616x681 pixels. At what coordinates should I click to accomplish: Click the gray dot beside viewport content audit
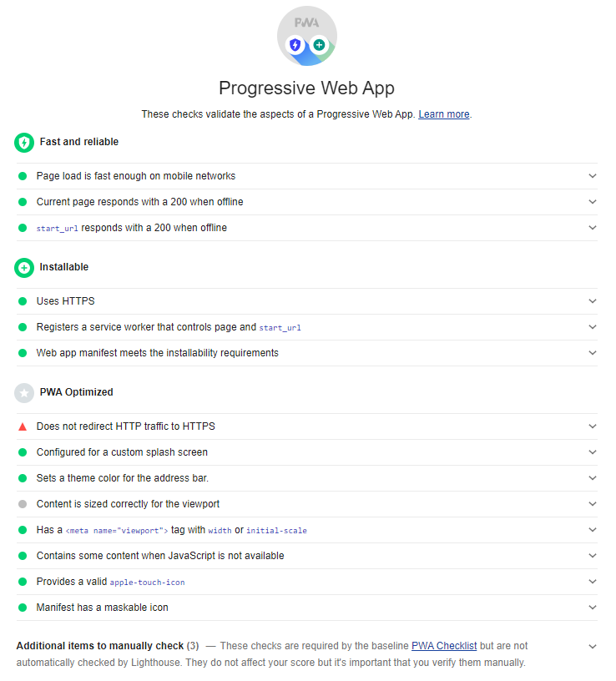[x=23, y=504]
